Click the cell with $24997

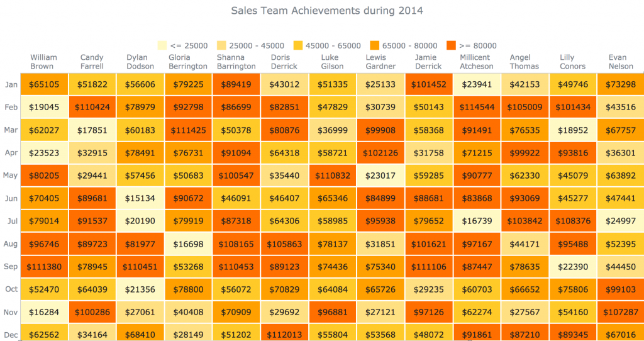621,221
